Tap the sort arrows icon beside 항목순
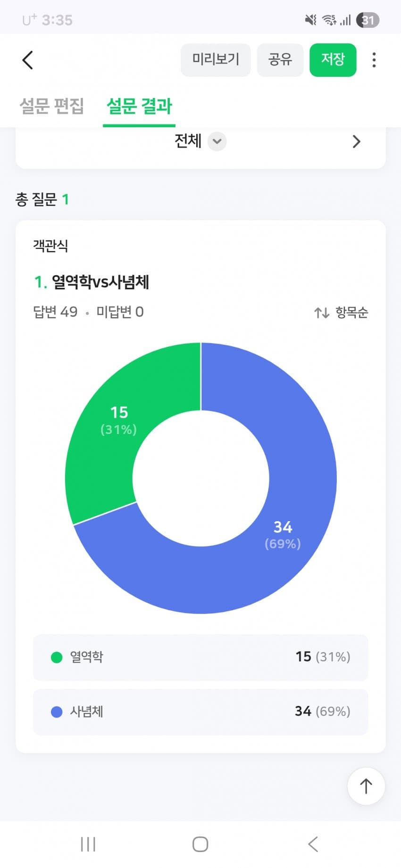401x868 pixels. pyautogui.click(x=322, y=312)
